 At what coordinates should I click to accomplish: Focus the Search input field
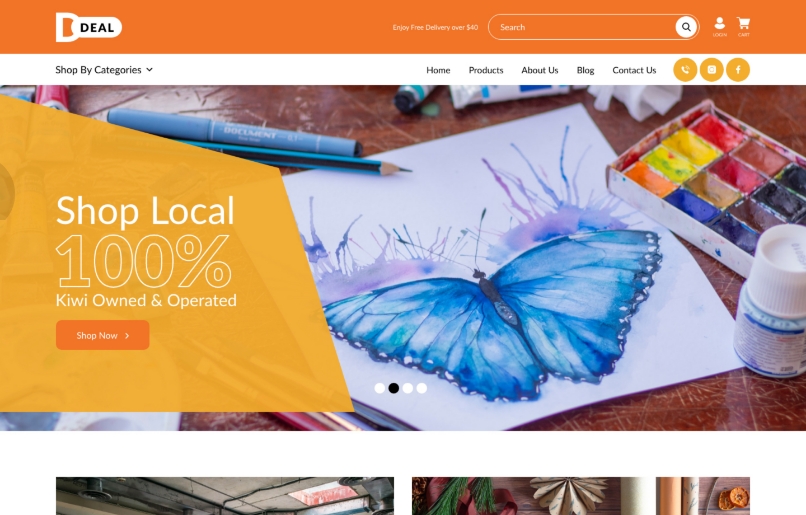click(586, 27)
